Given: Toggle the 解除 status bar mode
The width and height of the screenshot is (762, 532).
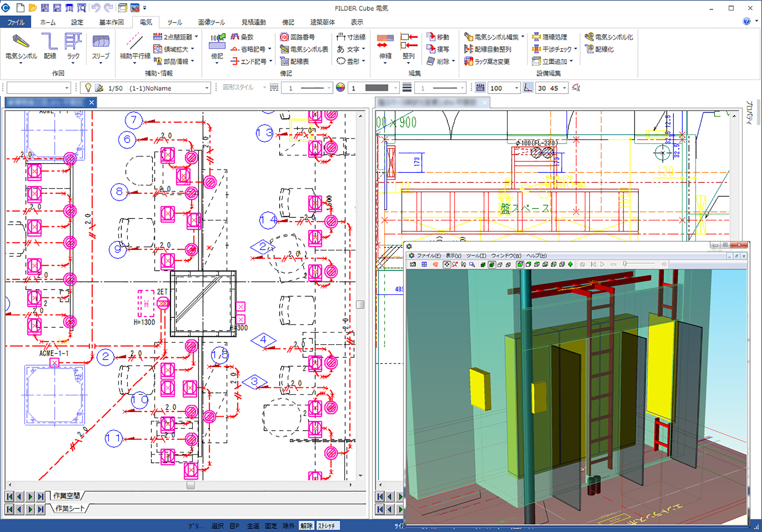Looking at the screenshot, I should pyautogui.click(x=306, y=526).
